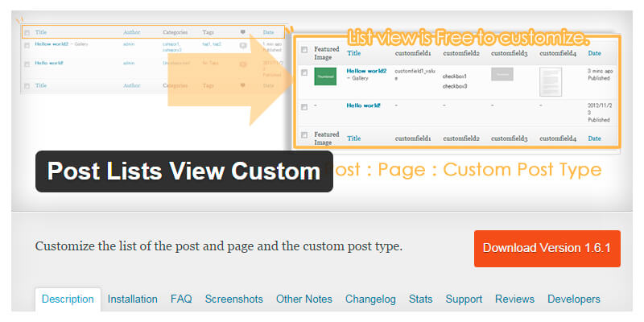Click the customfield2 header in the customized list
Viewport: 644px width, 322px height.
(x=461, y=53)
